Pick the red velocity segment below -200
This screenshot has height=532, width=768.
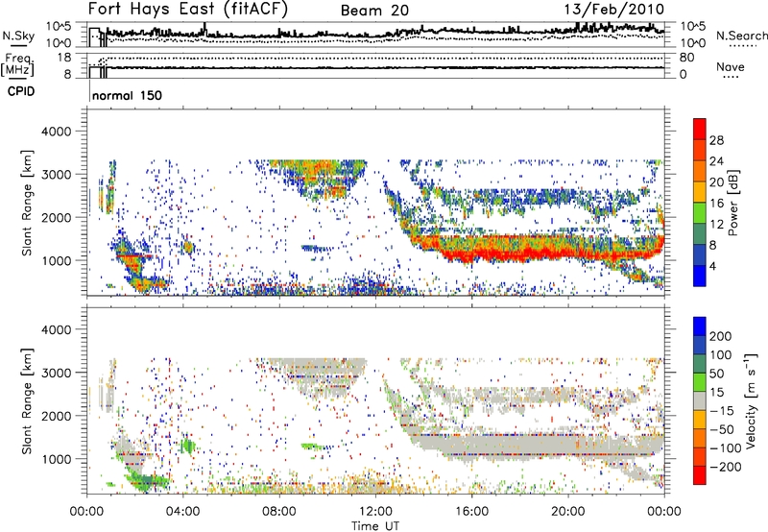(700, 475)
